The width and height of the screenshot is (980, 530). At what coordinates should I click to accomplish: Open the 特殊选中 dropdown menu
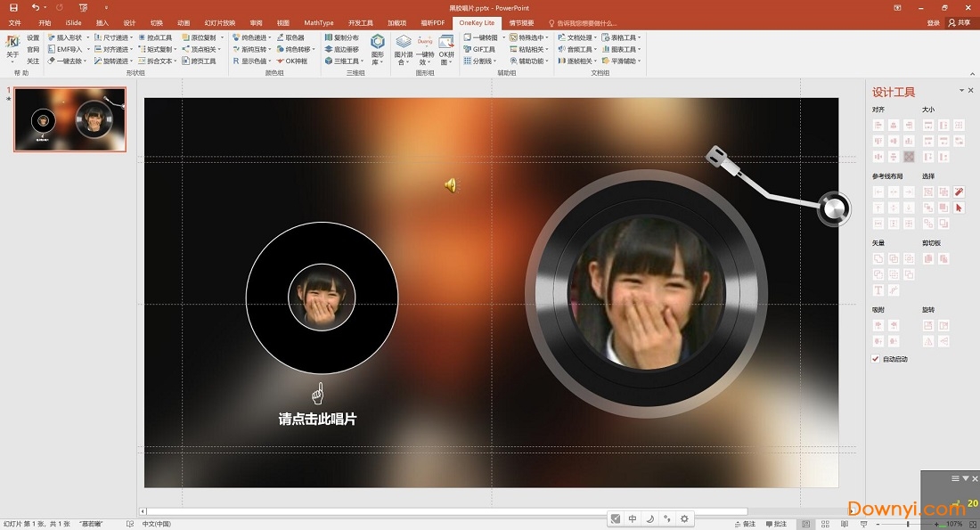coord(548,37)
